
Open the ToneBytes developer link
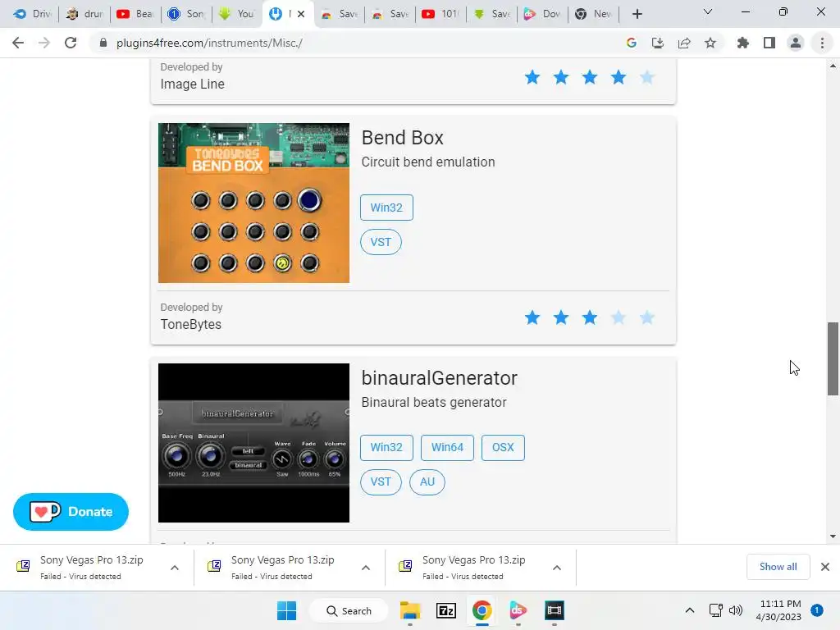[190, 324]
